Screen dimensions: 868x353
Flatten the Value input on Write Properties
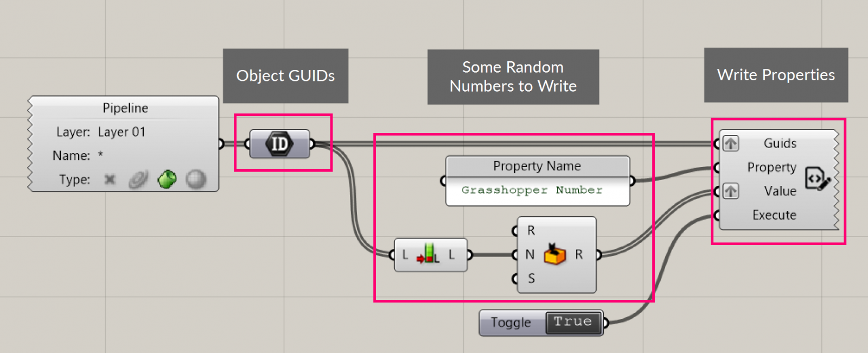tap(730, 191)
